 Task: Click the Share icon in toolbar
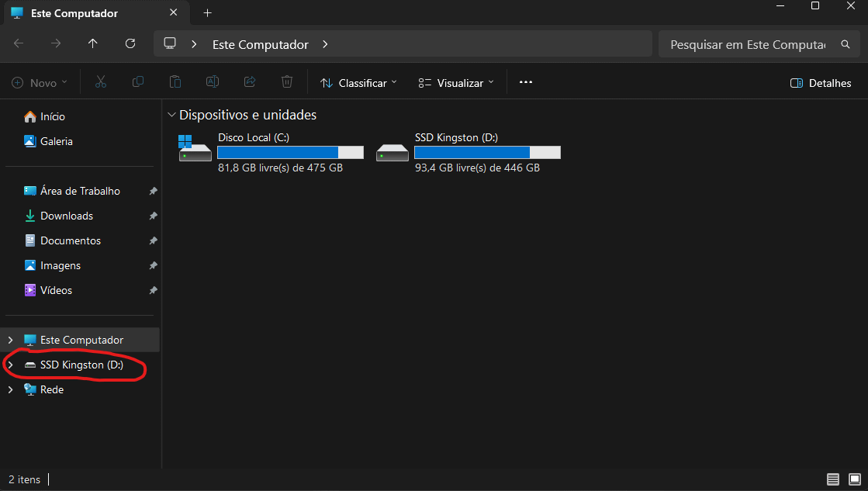pyautogui.click(x=250, y=82)
